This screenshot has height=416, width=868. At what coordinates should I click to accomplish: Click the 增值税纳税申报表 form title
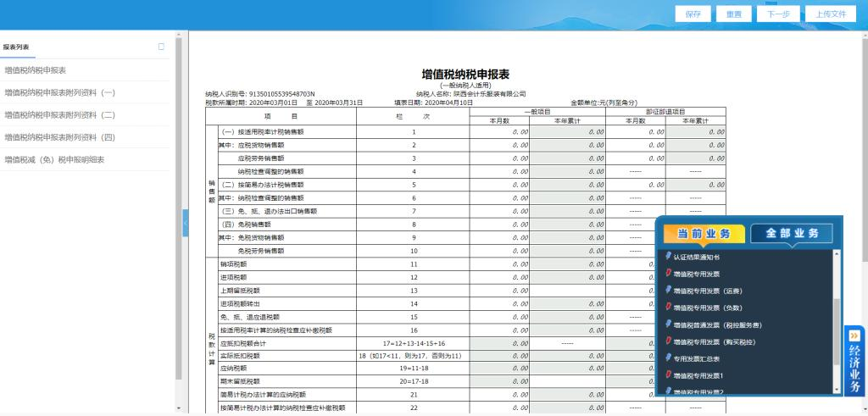point(465,75)
